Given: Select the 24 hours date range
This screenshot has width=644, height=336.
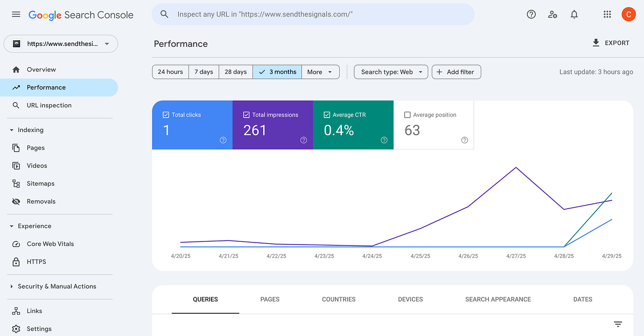Looking at the screenshot, I should tap(170, 72).
